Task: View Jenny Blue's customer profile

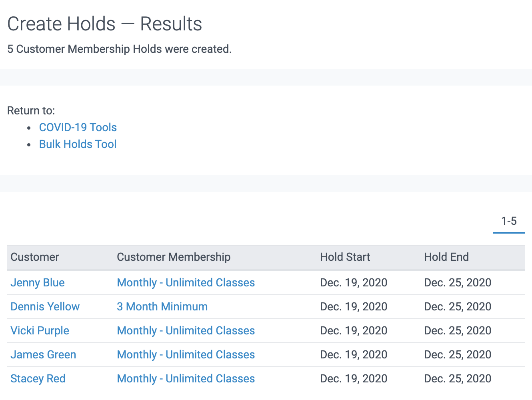Action: pos(37,283)
